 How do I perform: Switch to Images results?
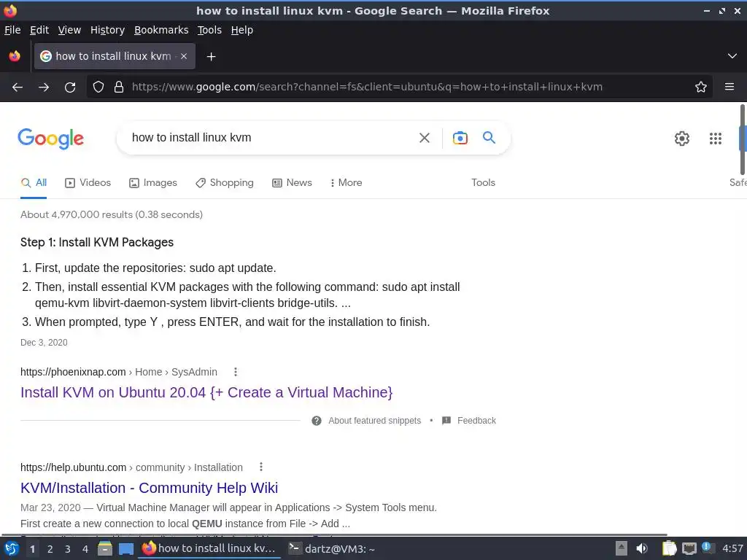click(x=153, y=183)
